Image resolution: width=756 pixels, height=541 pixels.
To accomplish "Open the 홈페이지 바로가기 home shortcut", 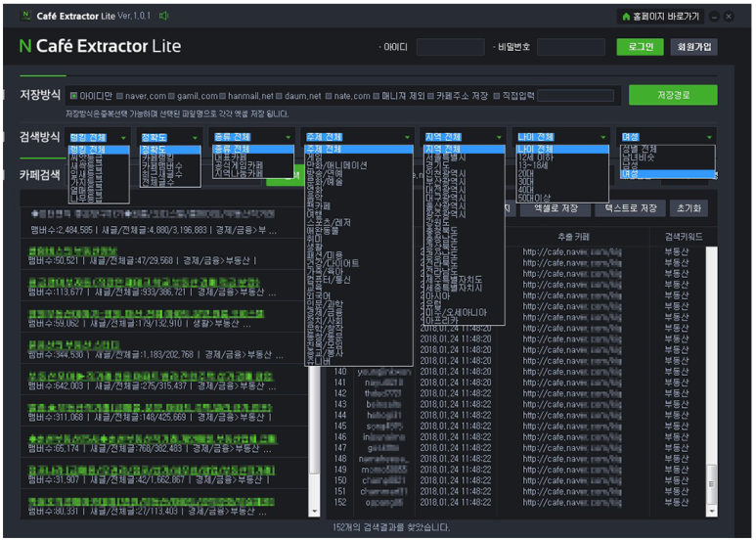I will pyautogui.click(x=660, y=17).
